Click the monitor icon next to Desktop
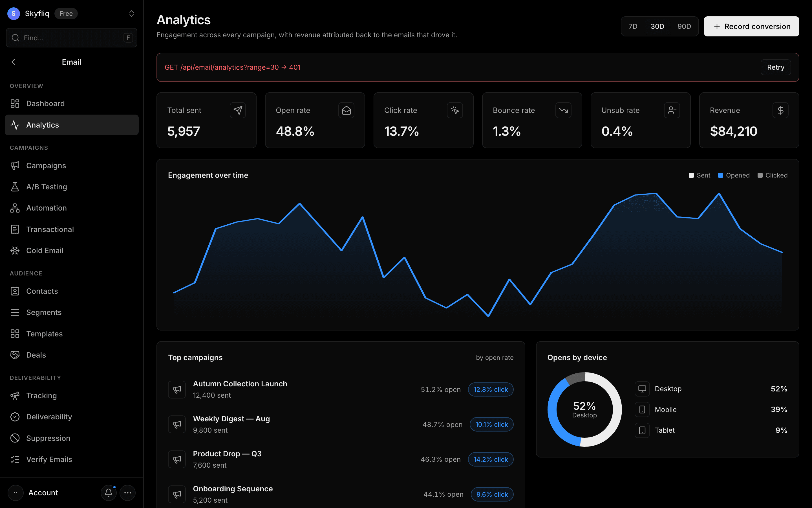 pyautogui.click(x=642, y=389)
